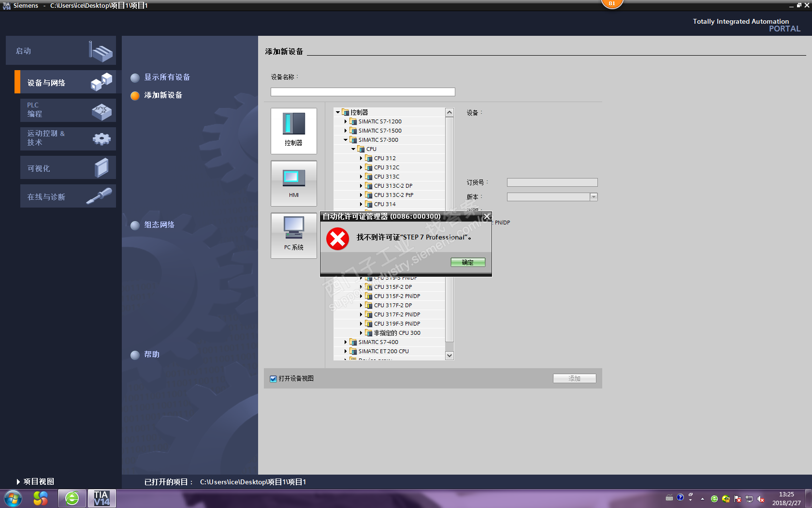
Task: Select CPU 317F-2 DP in the tree
Action: tap(393, 305)
